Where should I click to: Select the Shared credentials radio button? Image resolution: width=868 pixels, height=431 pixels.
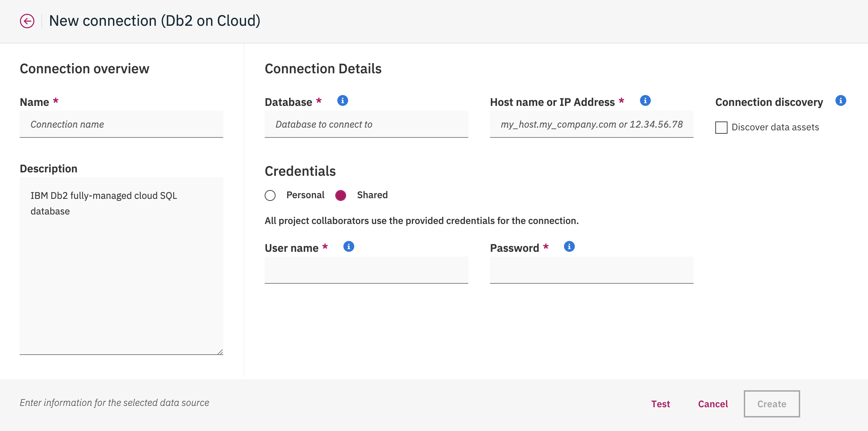pyautogui.click(x=342, y=195)
